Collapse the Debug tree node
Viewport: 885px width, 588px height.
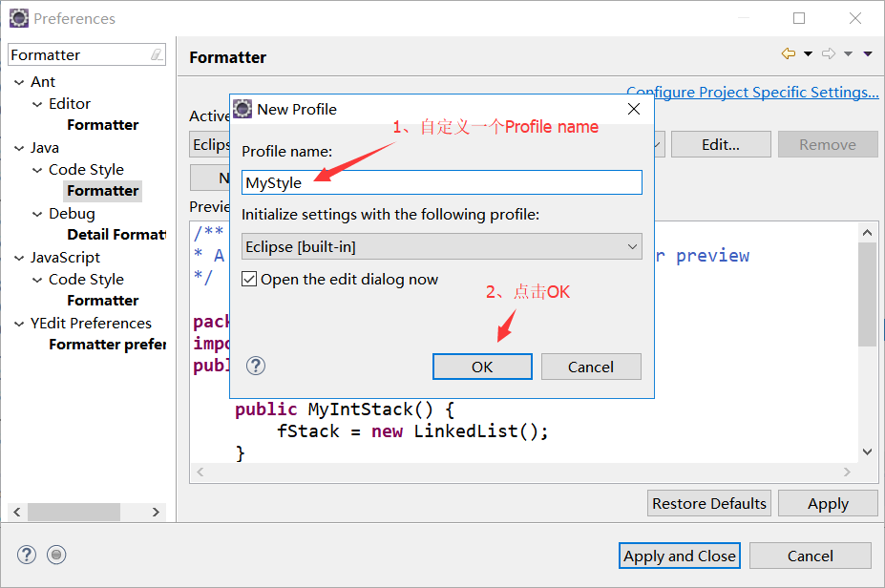tap(37, 215)
